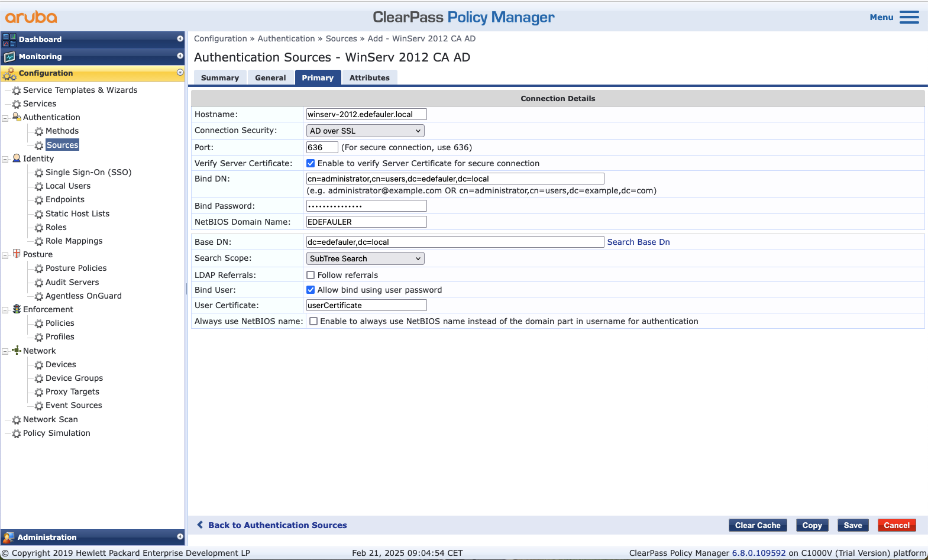Click the Copy button

tap(812, 525)
